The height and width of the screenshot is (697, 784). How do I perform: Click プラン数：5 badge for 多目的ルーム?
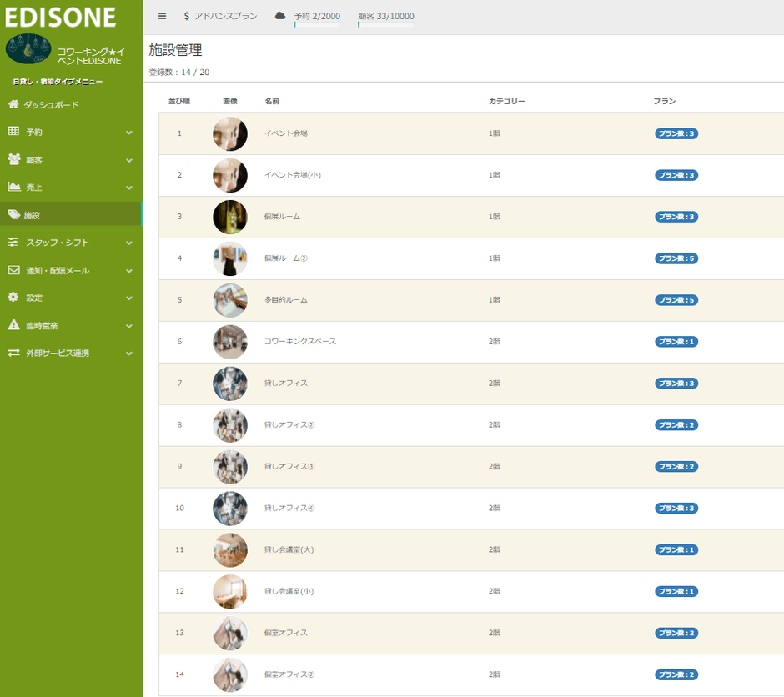coord(676,300)
